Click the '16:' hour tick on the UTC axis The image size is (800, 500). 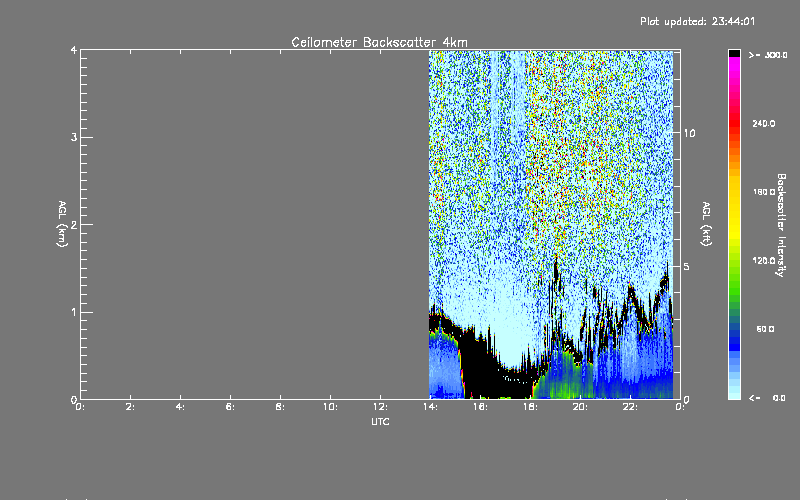click(x=480, y=407)
